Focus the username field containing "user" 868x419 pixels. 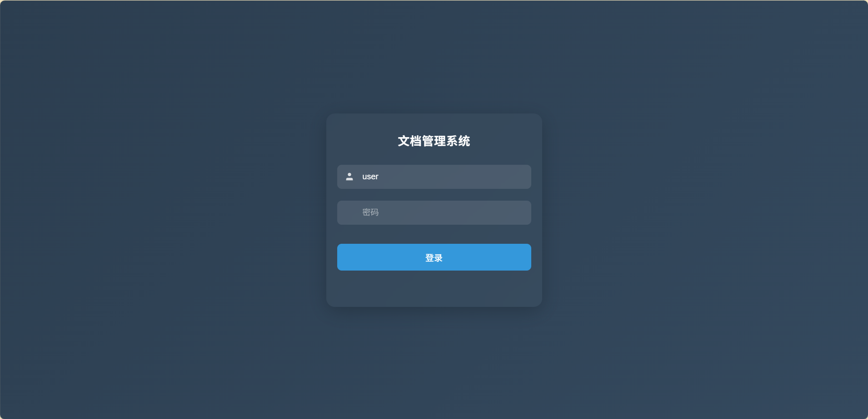click(434, 177)
